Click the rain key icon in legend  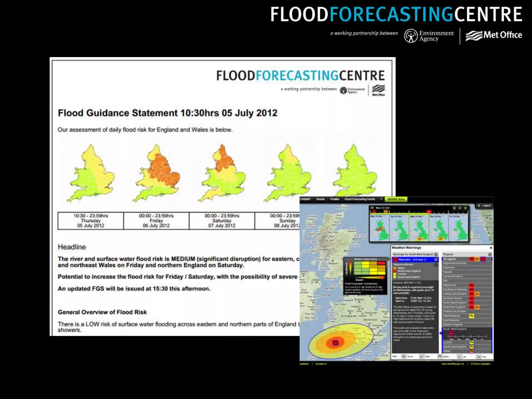tap(422, 357)
